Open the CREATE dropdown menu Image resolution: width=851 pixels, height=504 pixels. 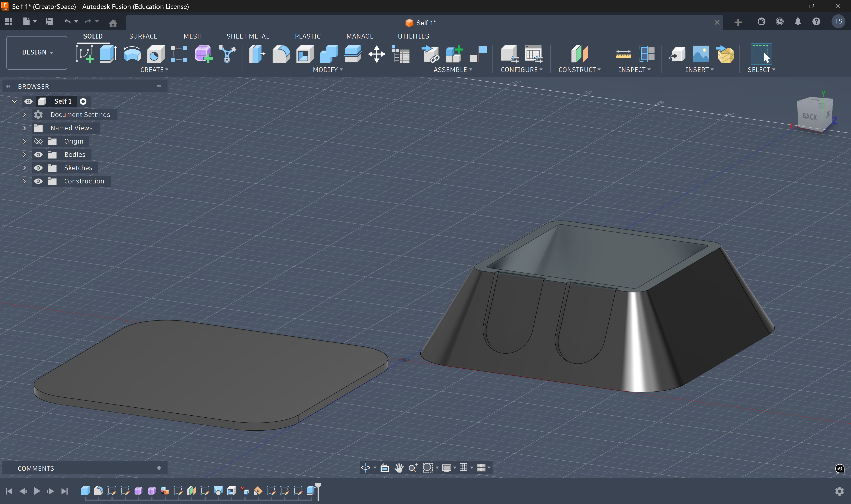click(x=154, y=70)
